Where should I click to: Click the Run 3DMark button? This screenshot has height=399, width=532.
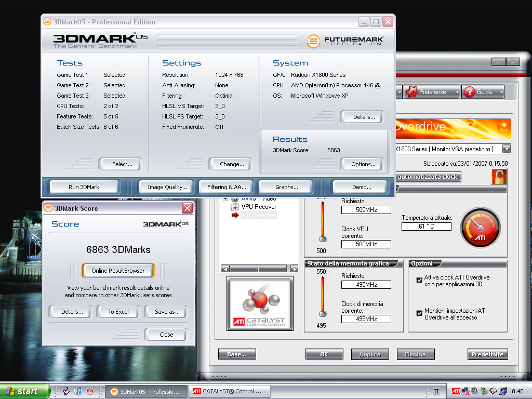(x=84, y=187)
